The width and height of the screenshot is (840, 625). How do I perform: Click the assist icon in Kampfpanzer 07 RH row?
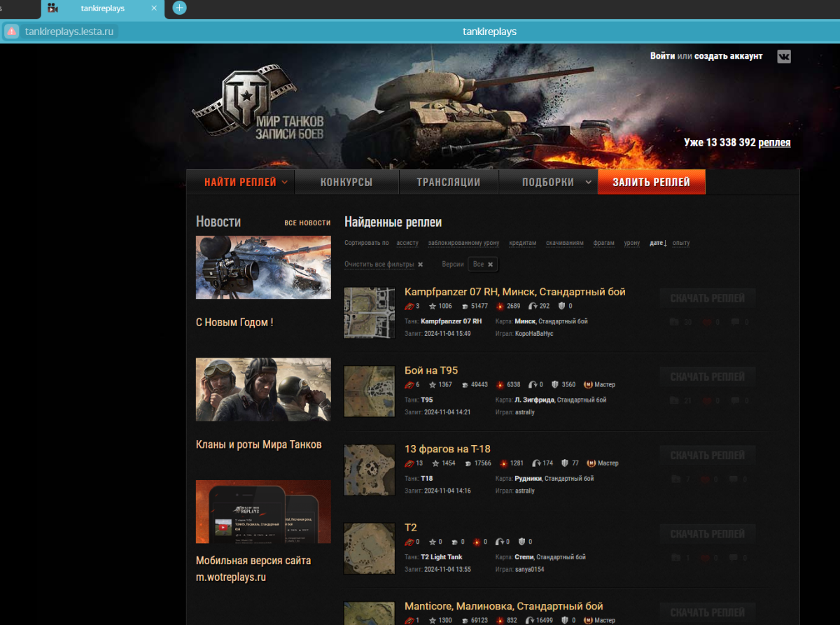click(x=532, y=306)
